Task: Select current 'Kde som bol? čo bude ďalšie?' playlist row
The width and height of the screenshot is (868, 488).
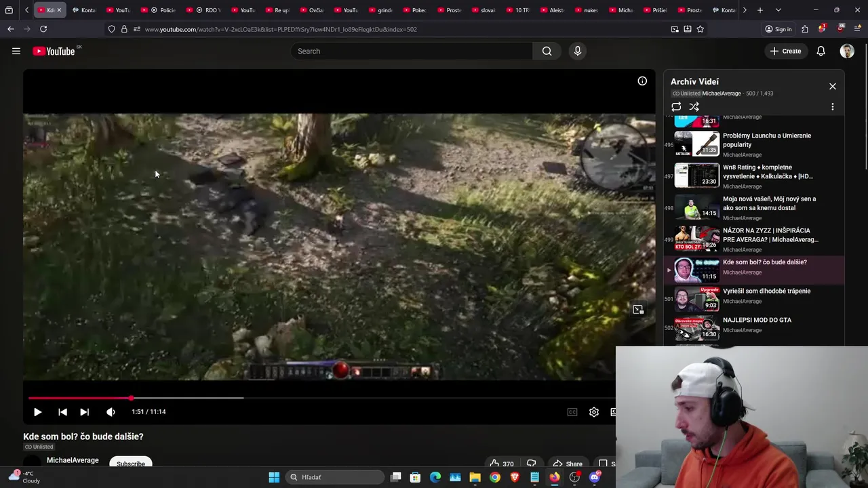Action: [754, 270]
